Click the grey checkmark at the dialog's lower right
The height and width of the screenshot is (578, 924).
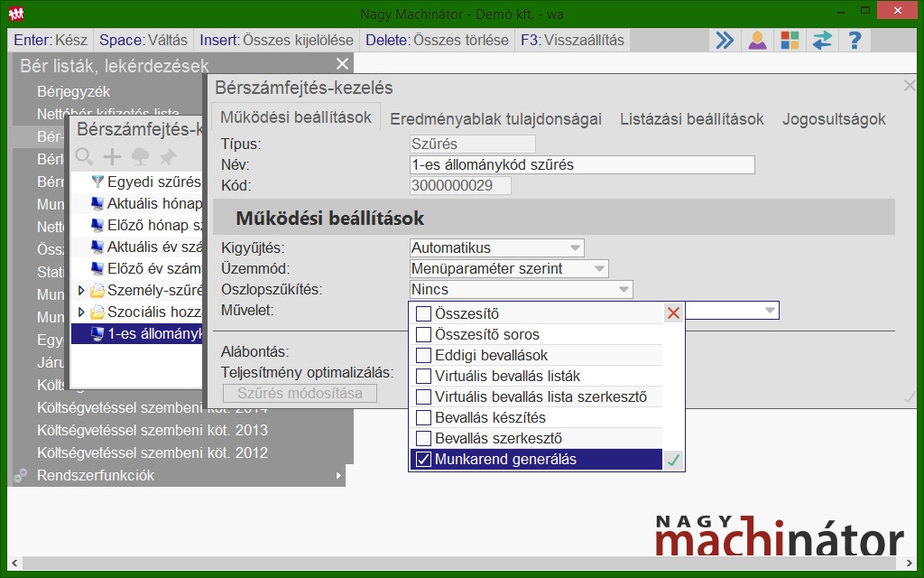coord(910,397)
